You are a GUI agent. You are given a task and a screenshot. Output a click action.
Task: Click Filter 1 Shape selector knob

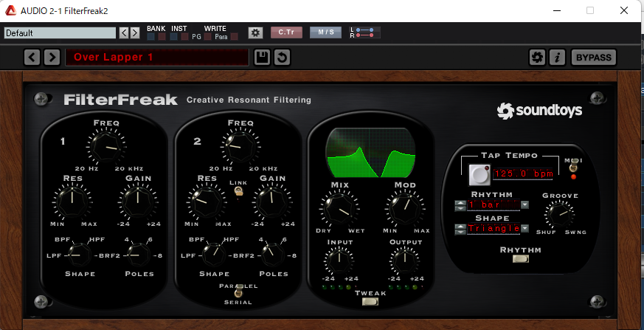coord(79,255)
